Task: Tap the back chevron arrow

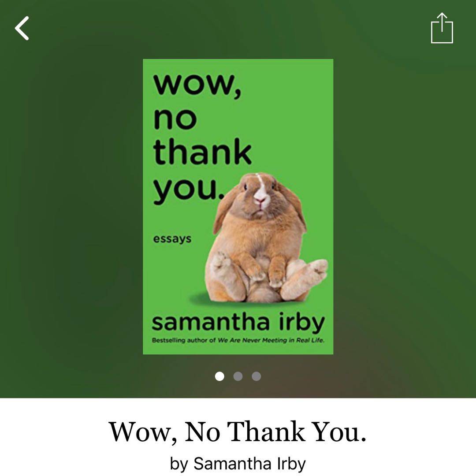Action: (x=22, y=28)
